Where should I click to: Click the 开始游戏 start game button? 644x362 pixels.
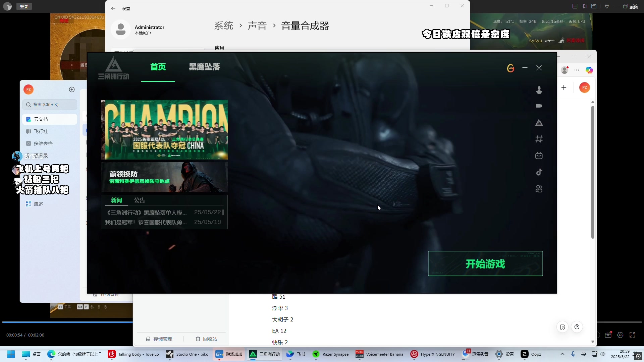(485, 264)
